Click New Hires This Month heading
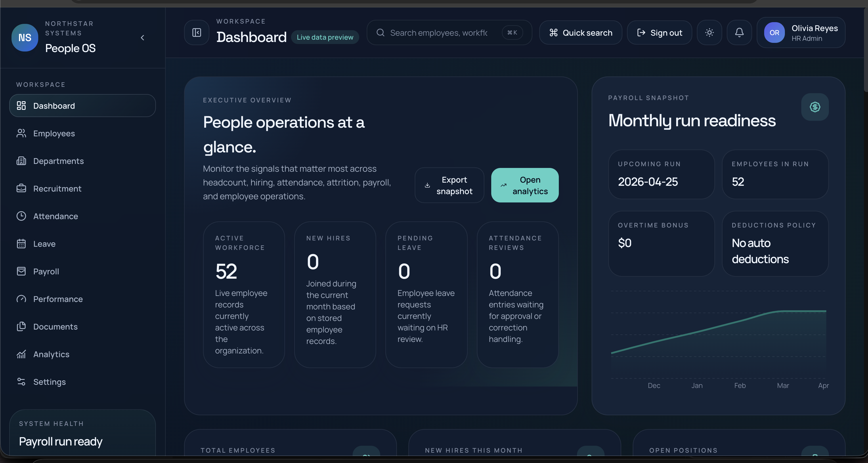868x463 pixels. tap(473, 450)
